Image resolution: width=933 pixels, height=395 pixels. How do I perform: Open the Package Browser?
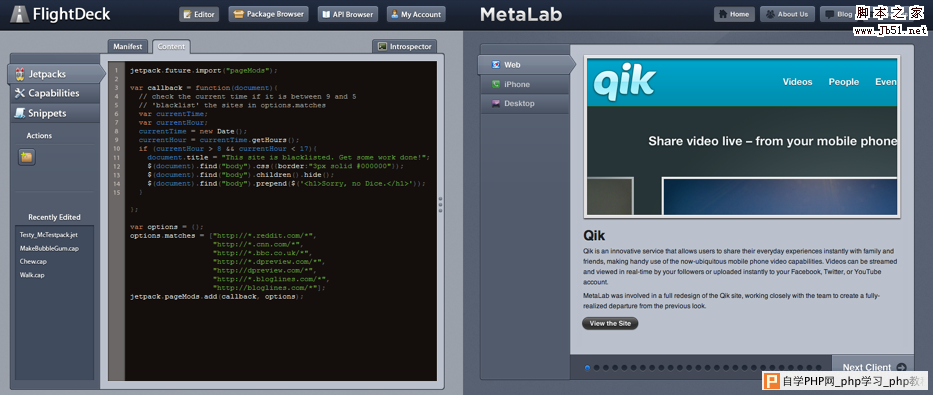[268, 14]
